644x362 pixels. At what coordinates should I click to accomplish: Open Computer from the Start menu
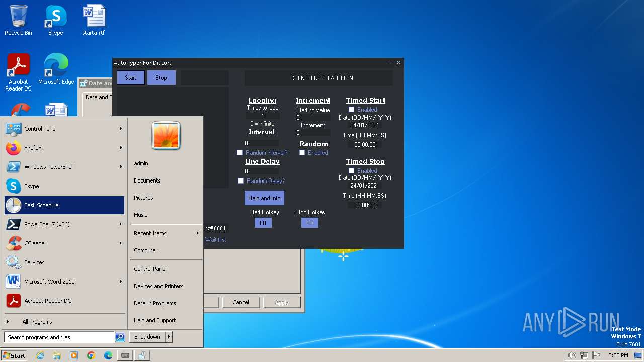tap(146, 250)
